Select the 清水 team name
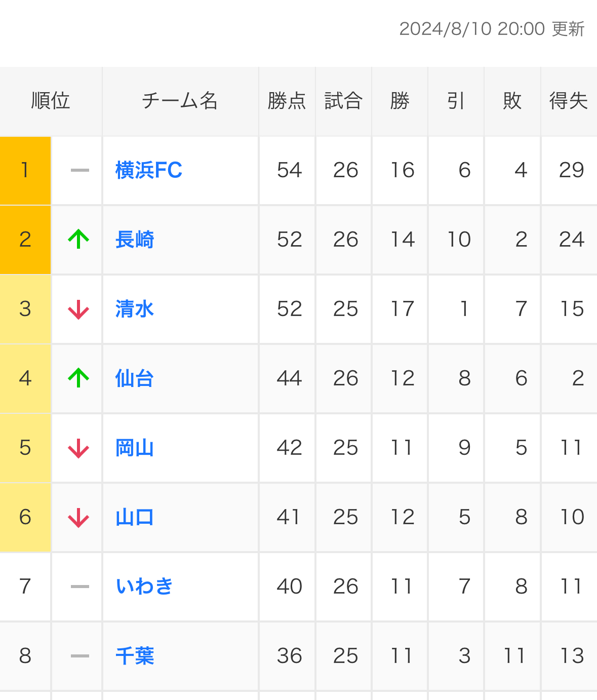This screenshot has width=597, height=700. pyautogui.click(x=135, y=309)
